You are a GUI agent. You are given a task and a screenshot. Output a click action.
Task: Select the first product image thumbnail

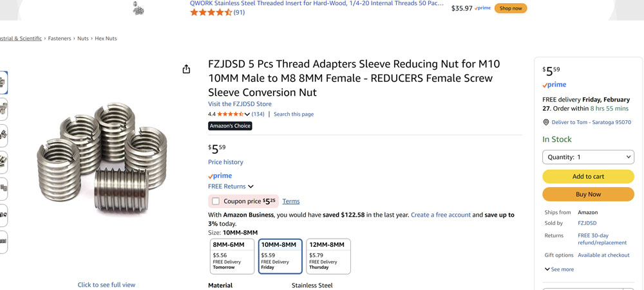click(3, 82)
